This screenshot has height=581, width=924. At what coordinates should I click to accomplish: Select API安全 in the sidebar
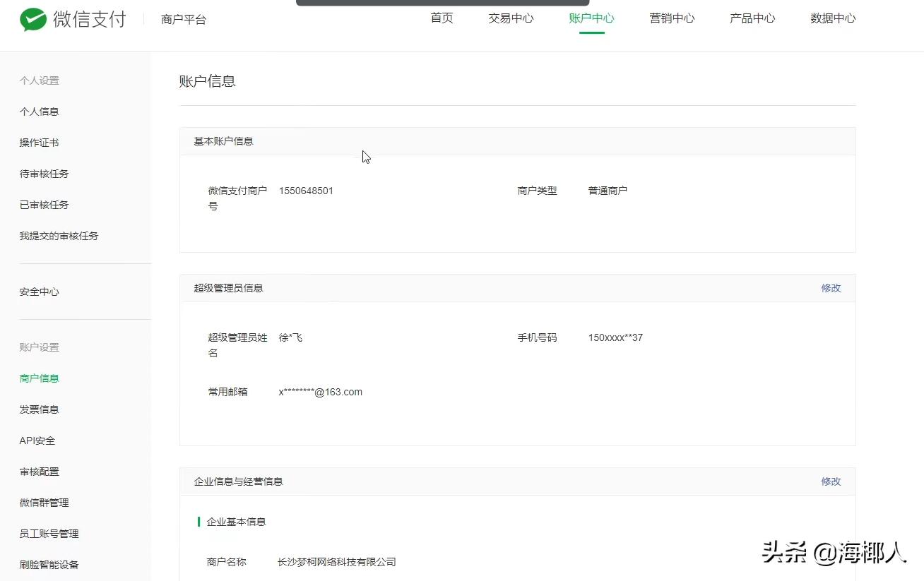[x=36, y=440]
